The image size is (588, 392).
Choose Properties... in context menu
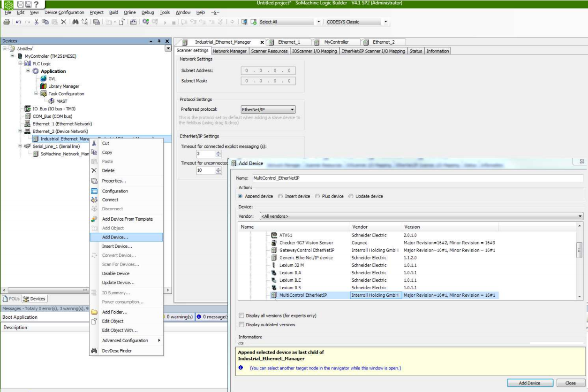pyautogui.click(x=126, y=181)
